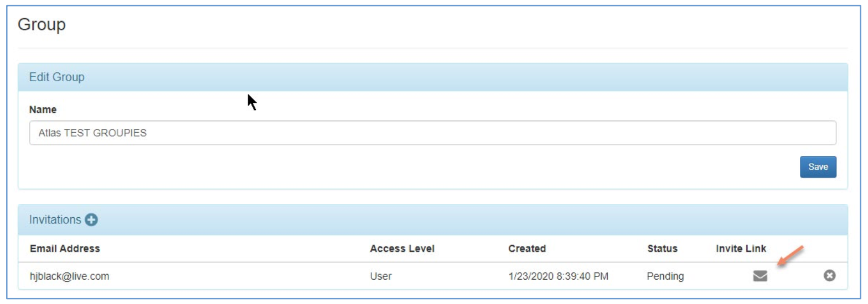Remove the hjblack@live.com invitation

coord(829,275)
